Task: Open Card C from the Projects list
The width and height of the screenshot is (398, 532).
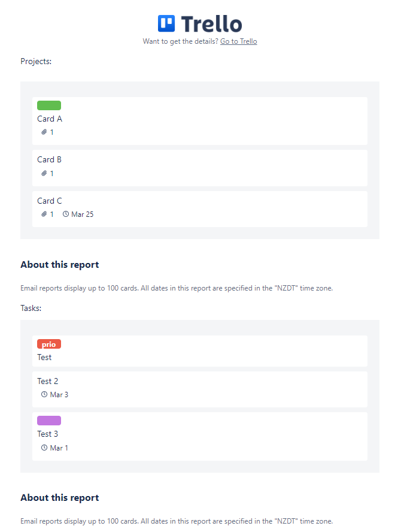Action: click(x=49, y=201)
